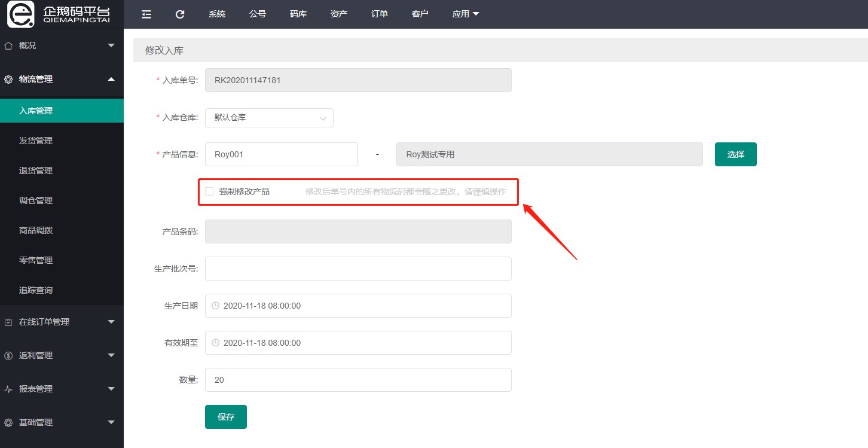The image size is (868, 448).
Task: Enable the 强制修改产品 checkbox
Action: coord(209,191)
